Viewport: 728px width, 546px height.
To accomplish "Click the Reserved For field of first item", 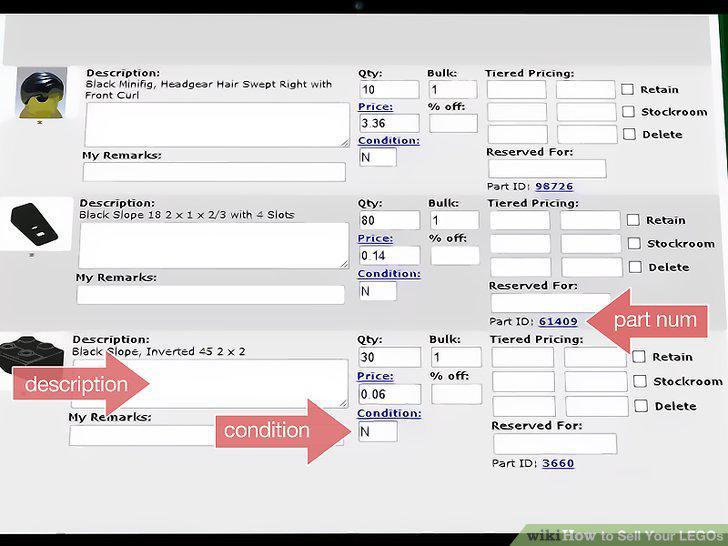I will pos(547,169).
